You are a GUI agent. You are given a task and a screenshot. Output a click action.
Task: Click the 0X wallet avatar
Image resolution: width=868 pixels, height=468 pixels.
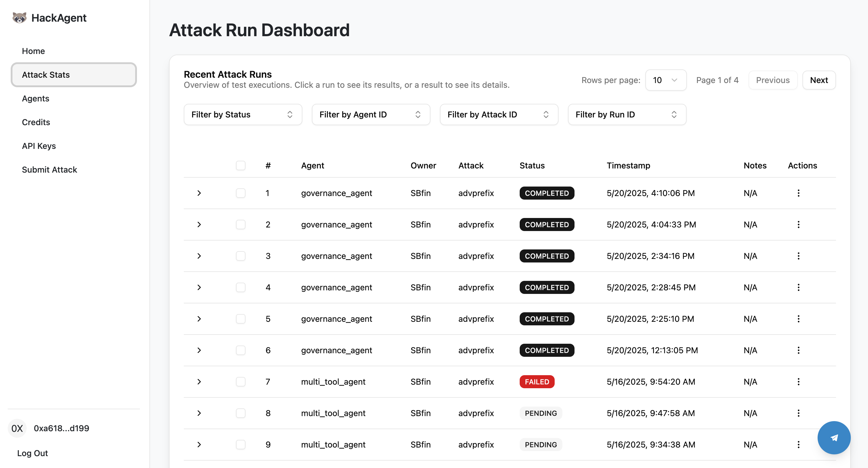coord(17,428)
